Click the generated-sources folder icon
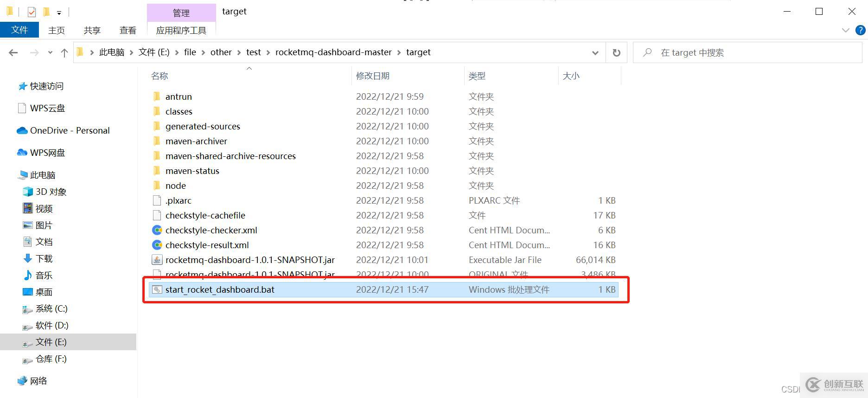Screen dimensions: 868x398 [x=157, y=126]
